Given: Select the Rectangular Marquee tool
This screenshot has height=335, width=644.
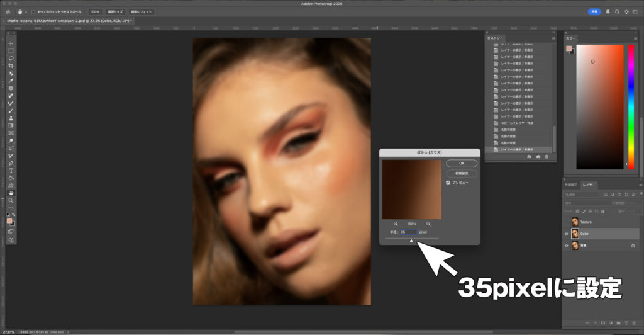Looking at the screenshot, I should click(x=11, y=50).
